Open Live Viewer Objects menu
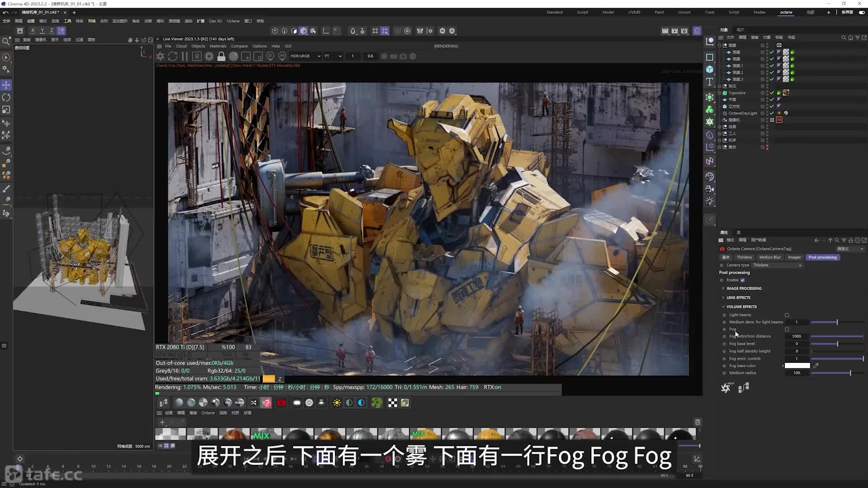This screenshot has width=868, height=488. pos(198,46)
